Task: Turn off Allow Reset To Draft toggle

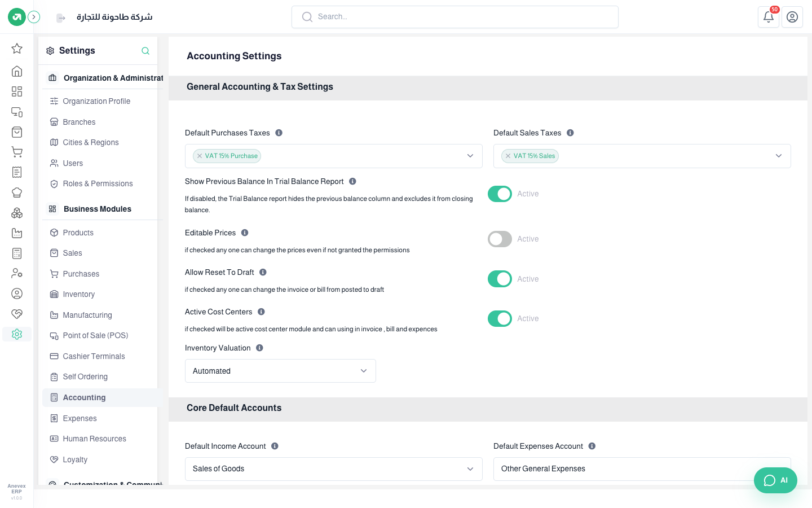Action: [500, 279]
